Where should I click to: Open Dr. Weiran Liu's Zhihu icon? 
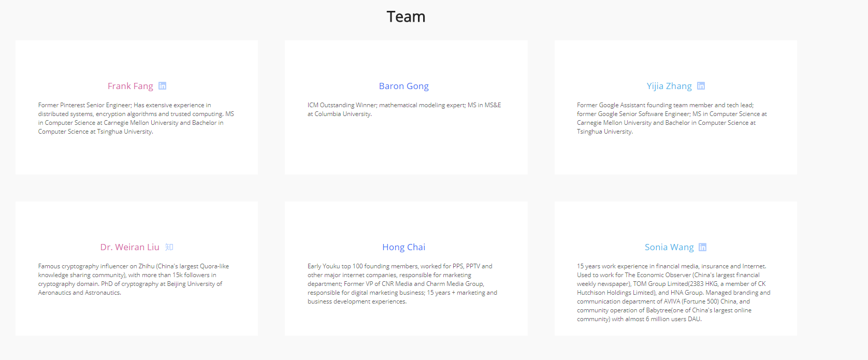click(x=169, y=247)
